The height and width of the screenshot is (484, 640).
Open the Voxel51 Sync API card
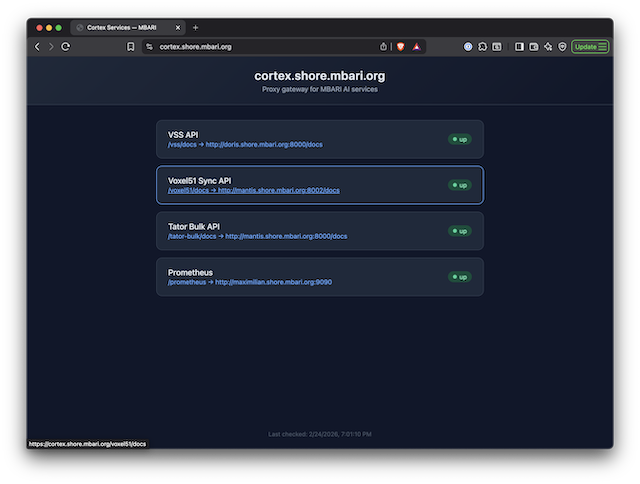(320, 185)
